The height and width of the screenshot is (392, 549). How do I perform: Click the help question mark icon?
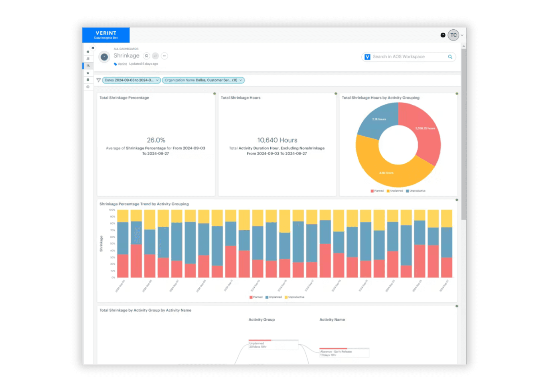[443, 35]
